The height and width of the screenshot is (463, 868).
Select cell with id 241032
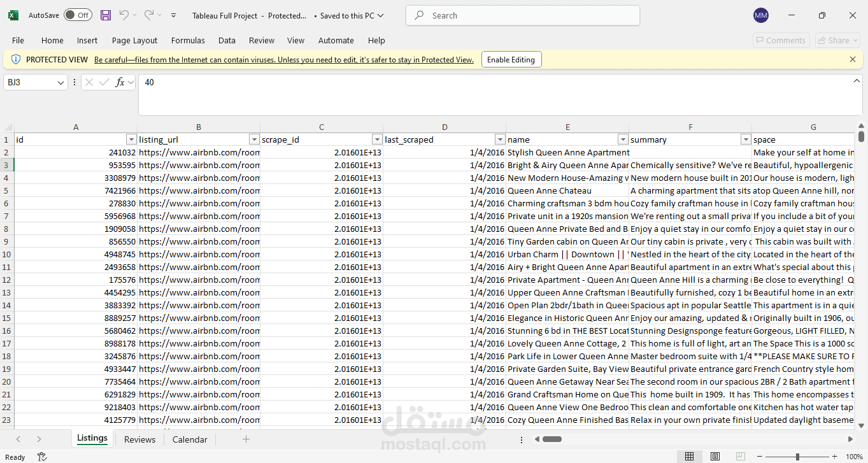[76, 152]
